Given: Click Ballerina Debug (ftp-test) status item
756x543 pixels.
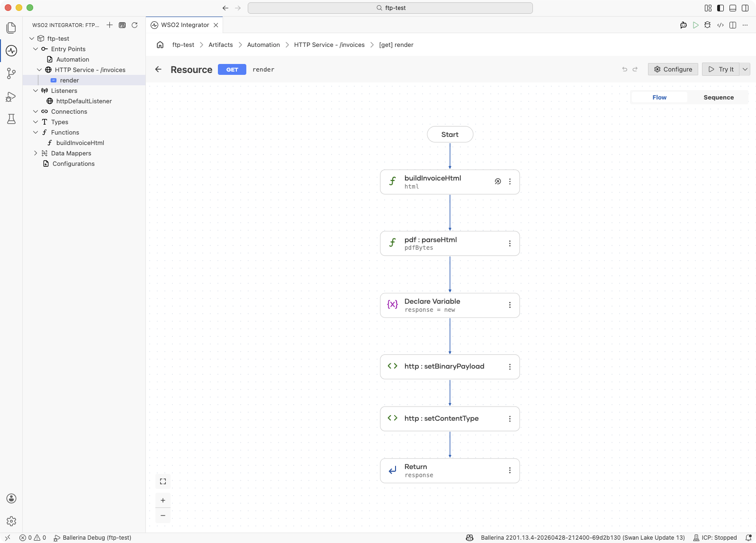Looking at the screenshot, I should 92,538.
